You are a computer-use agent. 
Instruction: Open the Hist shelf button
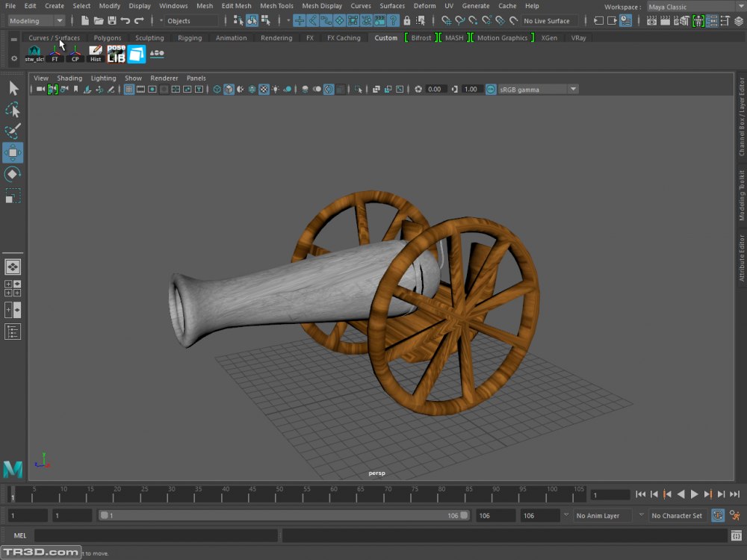coord(96,54)
